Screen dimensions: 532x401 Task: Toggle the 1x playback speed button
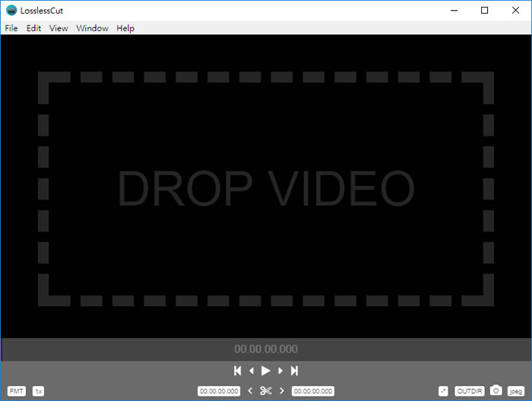(38, 391)
